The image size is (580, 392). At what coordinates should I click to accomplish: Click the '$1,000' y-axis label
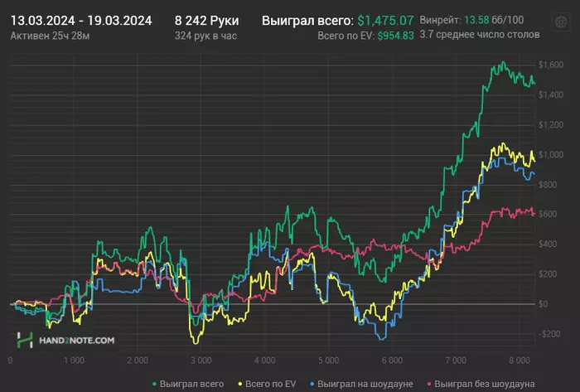551,155
